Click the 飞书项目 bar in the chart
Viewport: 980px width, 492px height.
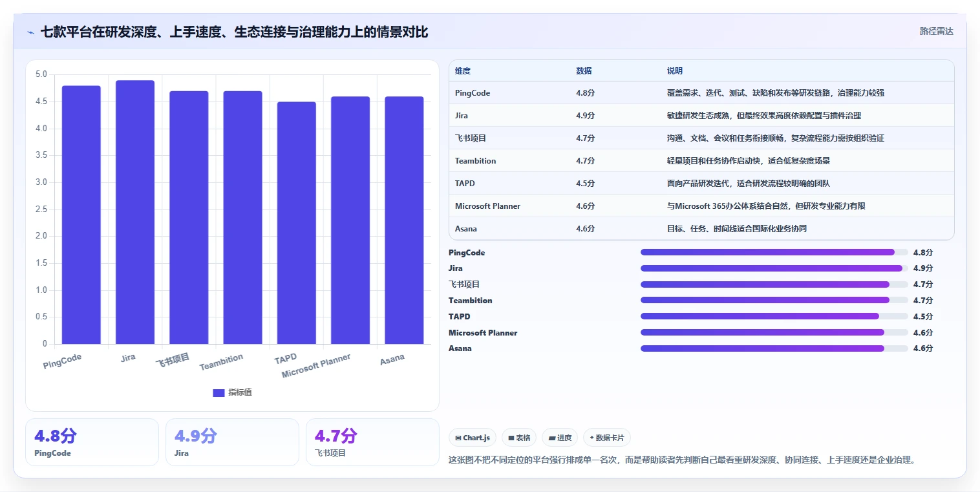(189, 217)
